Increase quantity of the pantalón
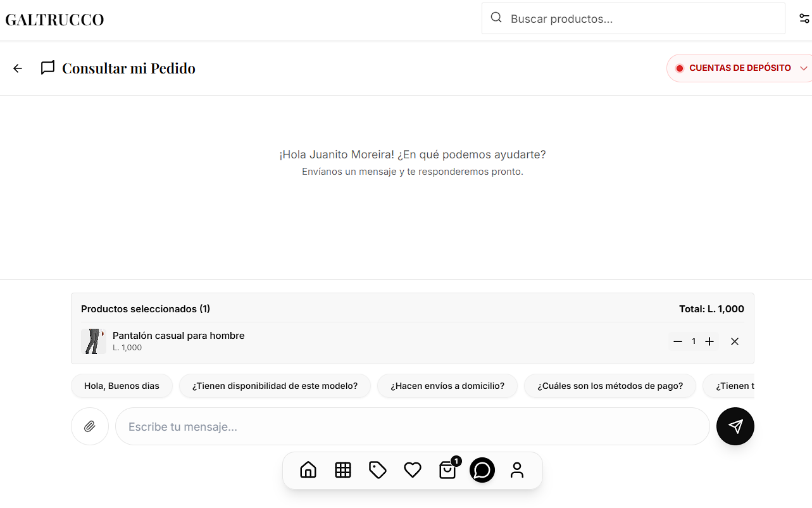Screen dimensions: 812x508 pyautogui.click(x=709, y=341)
